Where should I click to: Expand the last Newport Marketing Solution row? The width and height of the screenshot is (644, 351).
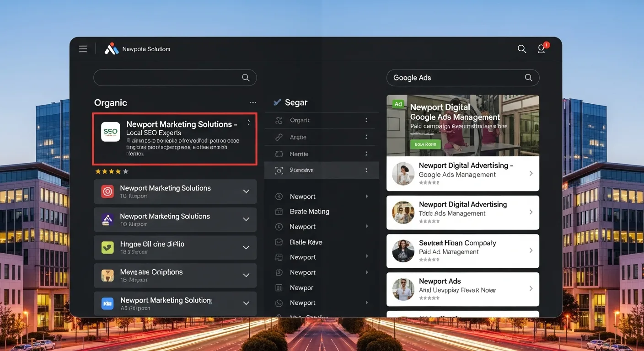tap(246, 303)
